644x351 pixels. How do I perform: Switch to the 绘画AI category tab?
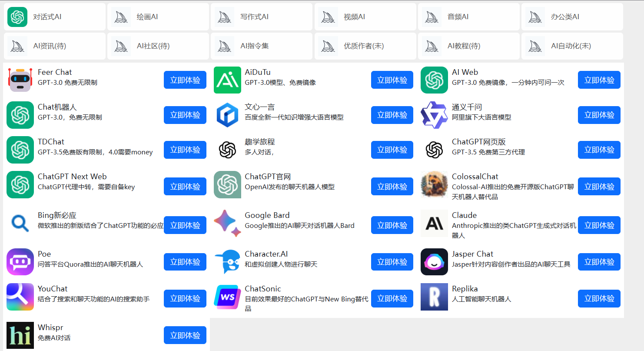coord(158,17)
